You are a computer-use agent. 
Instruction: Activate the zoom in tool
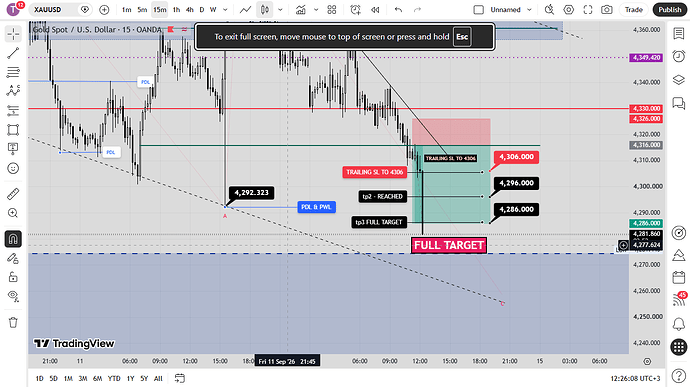pyautogui.click(x=13, y=213)
